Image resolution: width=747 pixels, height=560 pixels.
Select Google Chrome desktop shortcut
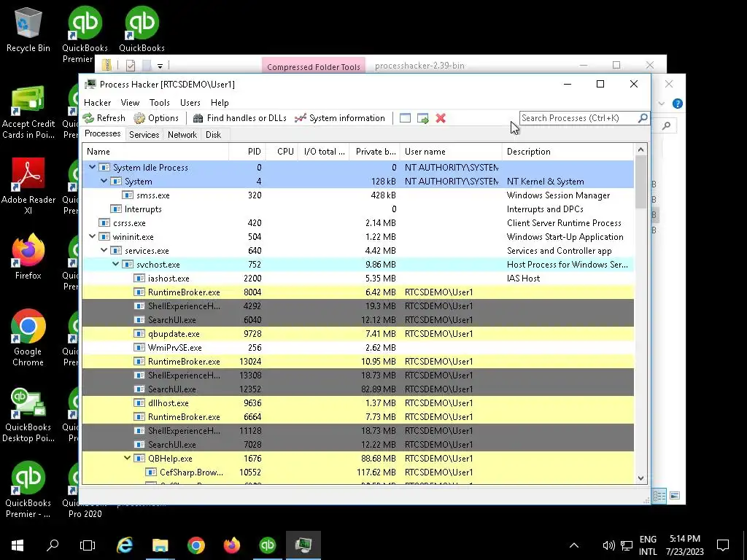tap(28, 338)
